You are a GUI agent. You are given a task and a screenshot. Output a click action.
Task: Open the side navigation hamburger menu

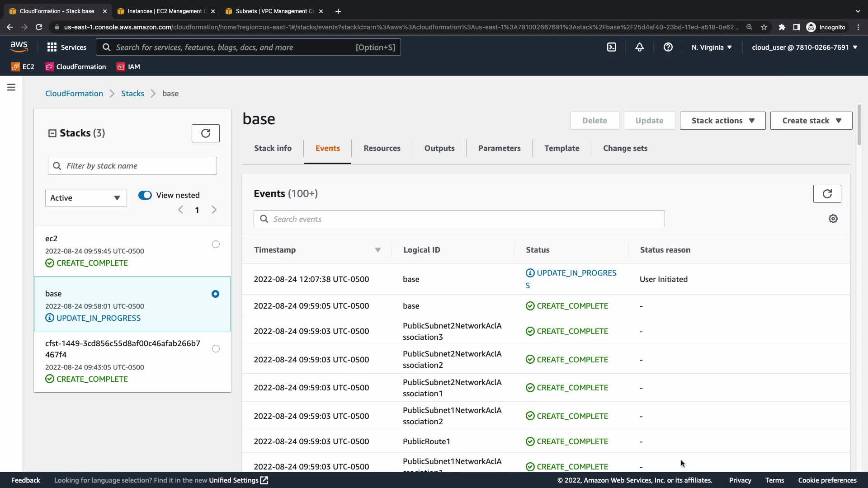(x=11, y=87)
